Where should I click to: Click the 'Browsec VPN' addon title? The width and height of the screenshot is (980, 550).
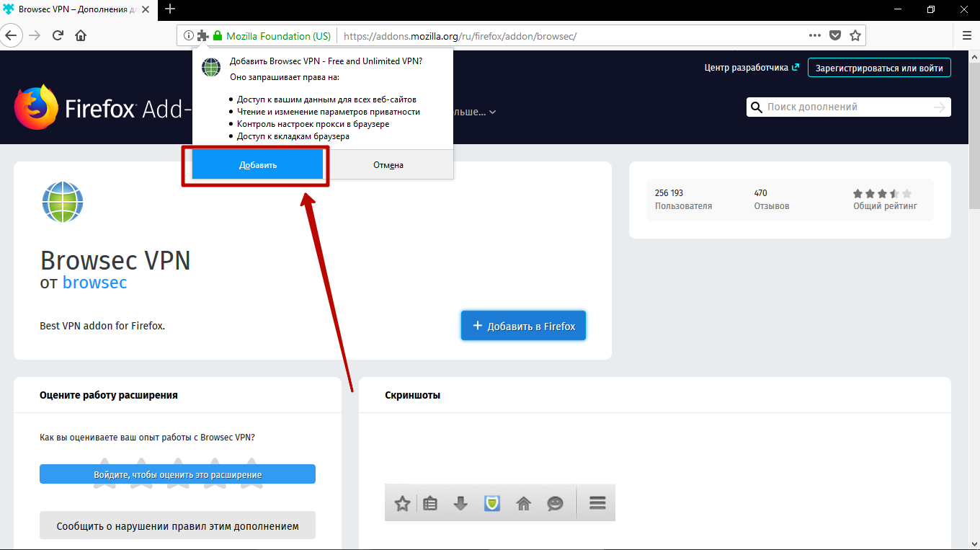click(115, 260)
